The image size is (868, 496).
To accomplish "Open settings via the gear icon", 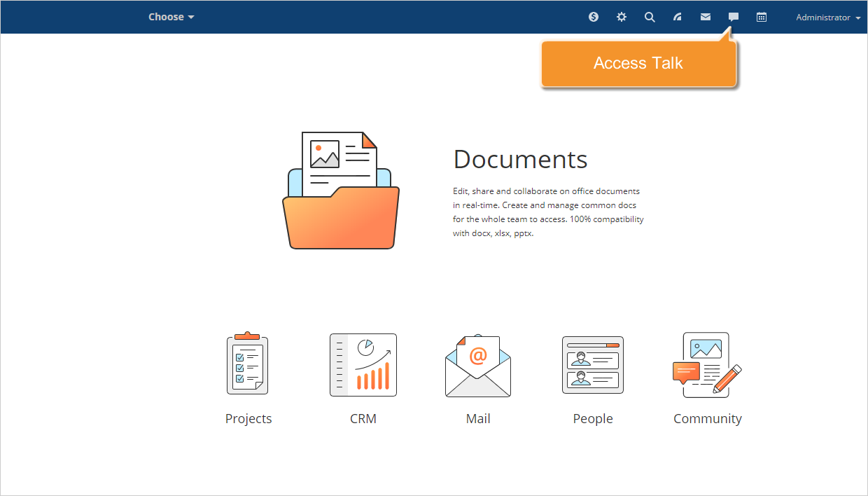I will (x=622, y=17).
